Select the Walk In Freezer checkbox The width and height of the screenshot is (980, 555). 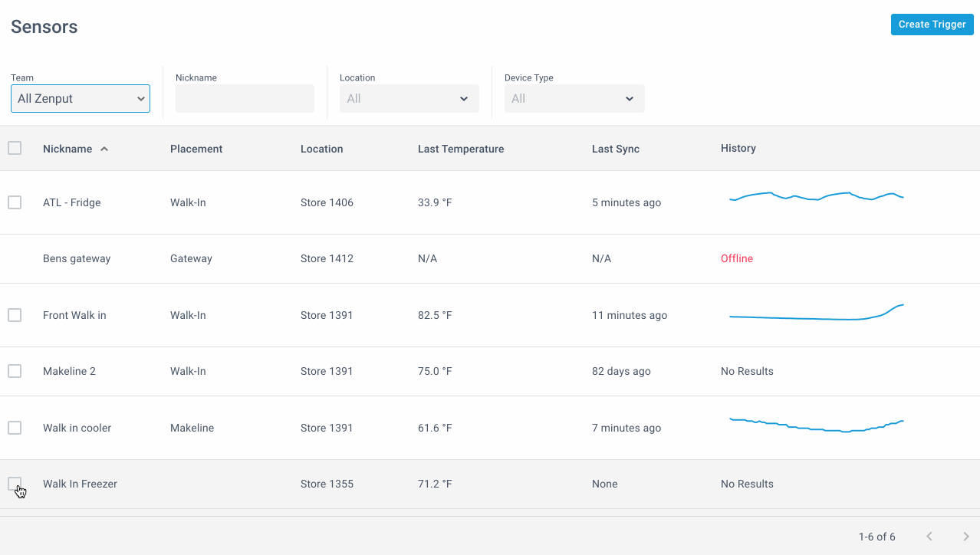pyautogui.click(x=15, y=484)
